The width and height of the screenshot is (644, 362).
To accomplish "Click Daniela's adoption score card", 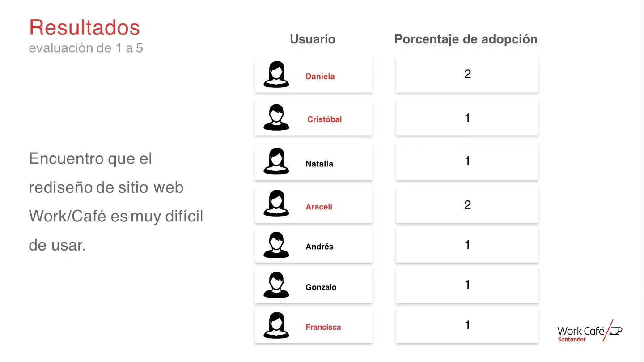I will (467, 74).
